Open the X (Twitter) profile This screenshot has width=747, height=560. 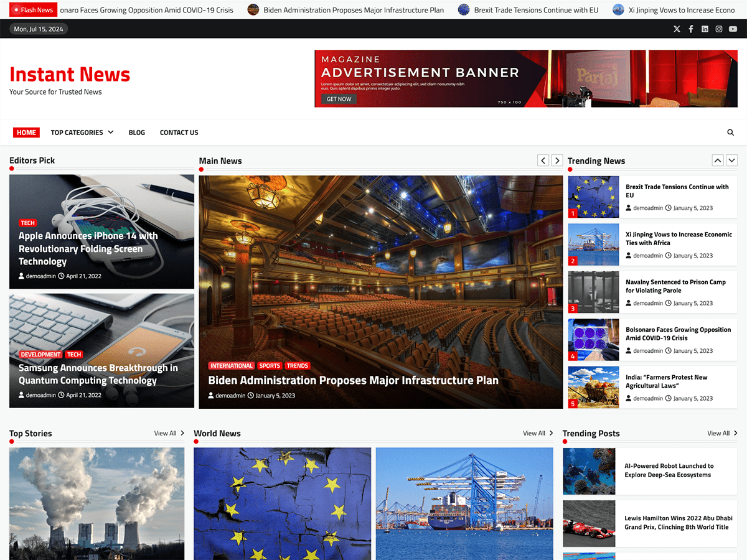(677, 29)
